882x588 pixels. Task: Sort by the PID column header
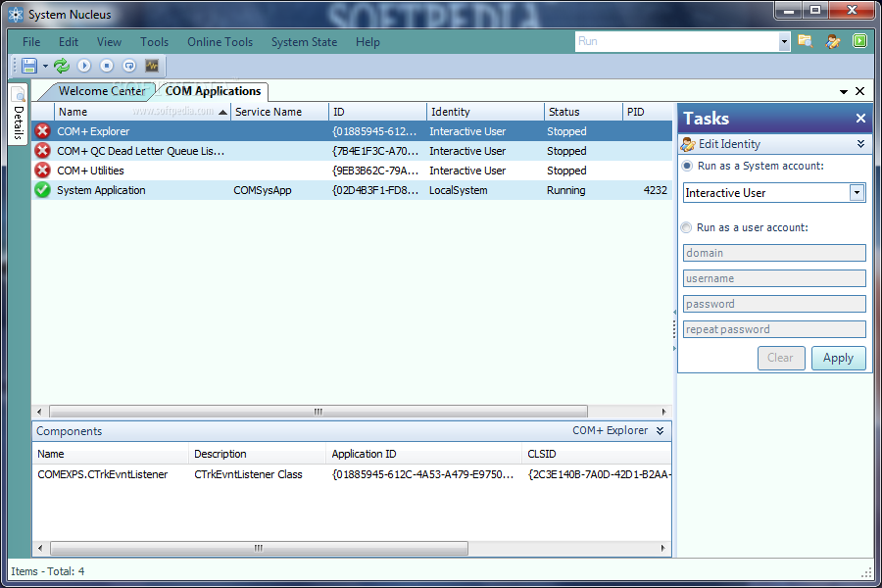coord(648,112)
